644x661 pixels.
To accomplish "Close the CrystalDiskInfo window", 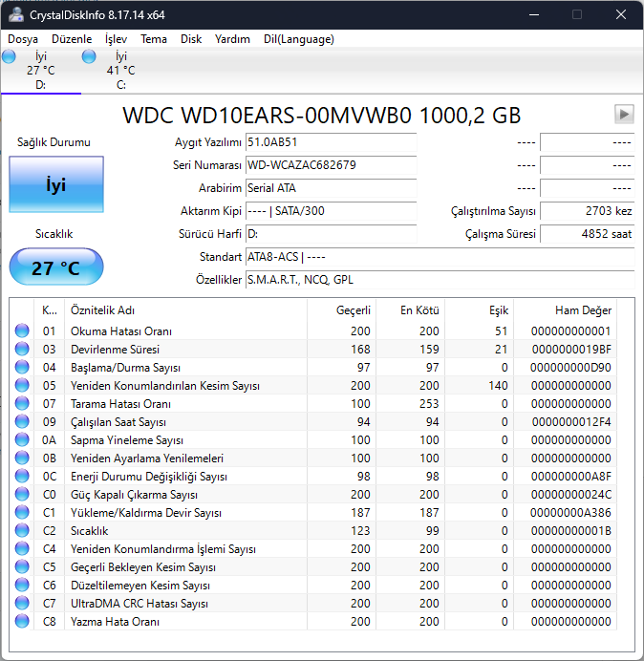I will [621, 14].
